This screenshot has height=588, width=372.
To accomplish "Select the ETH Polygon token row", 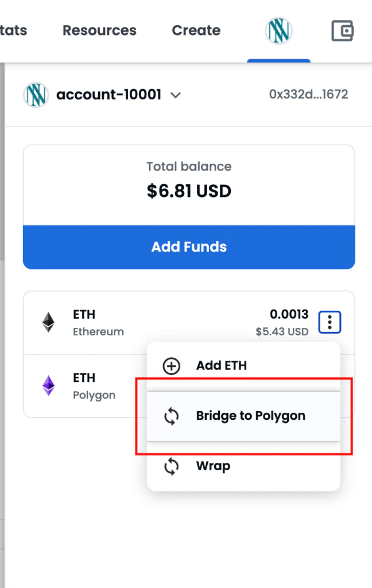I will pyautogui.click(x=85, y=386).
